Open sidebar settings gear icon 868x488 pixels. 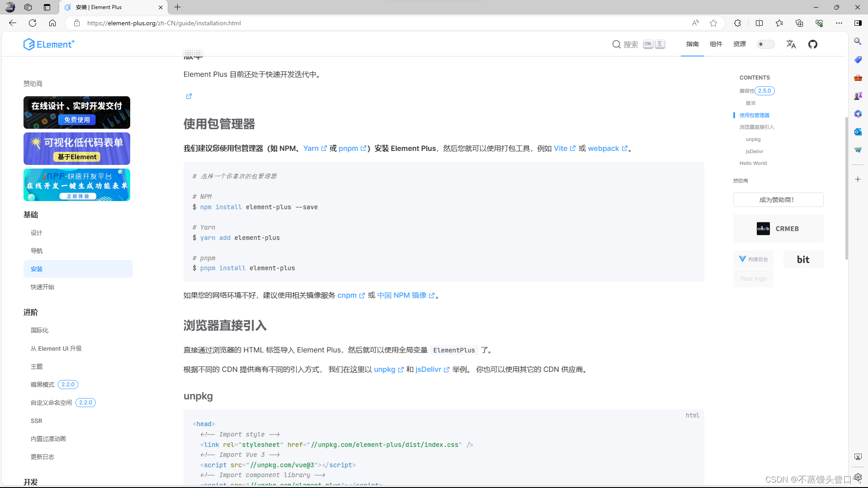pyautogui.click(x=858, y=478)
